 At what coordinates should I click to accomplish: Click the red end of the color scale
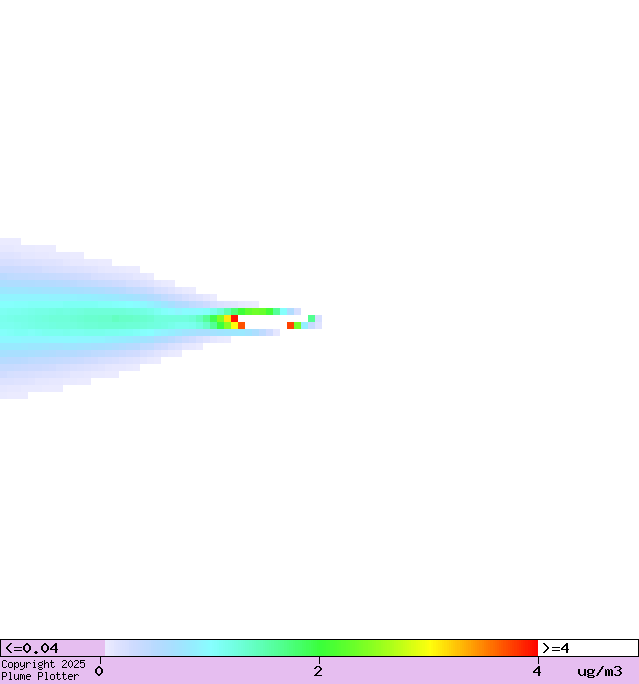click(x=528, y=648)
